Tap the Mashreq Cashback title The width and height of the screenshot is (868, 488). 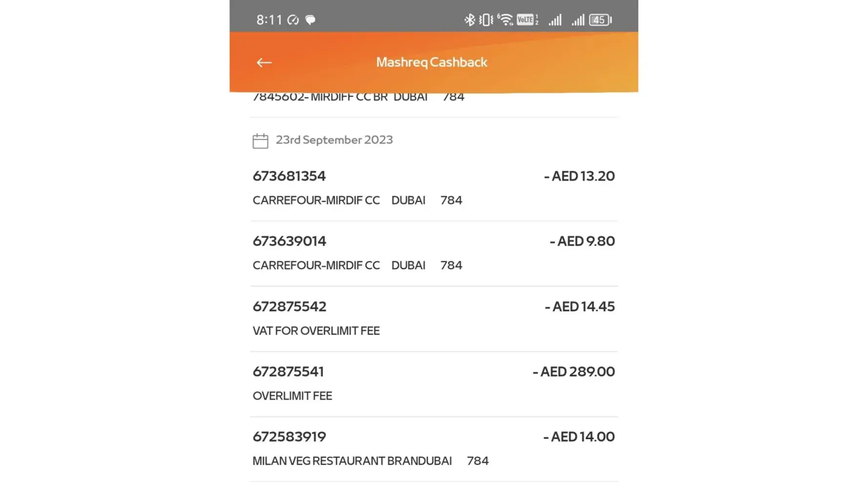(x=432, y=62)
